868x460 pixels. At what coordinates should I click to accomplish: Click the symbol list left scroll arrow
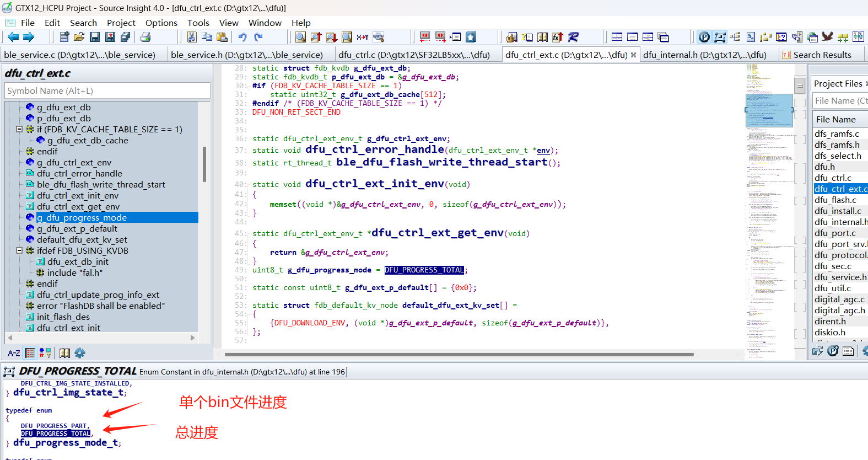click(10, 338)
